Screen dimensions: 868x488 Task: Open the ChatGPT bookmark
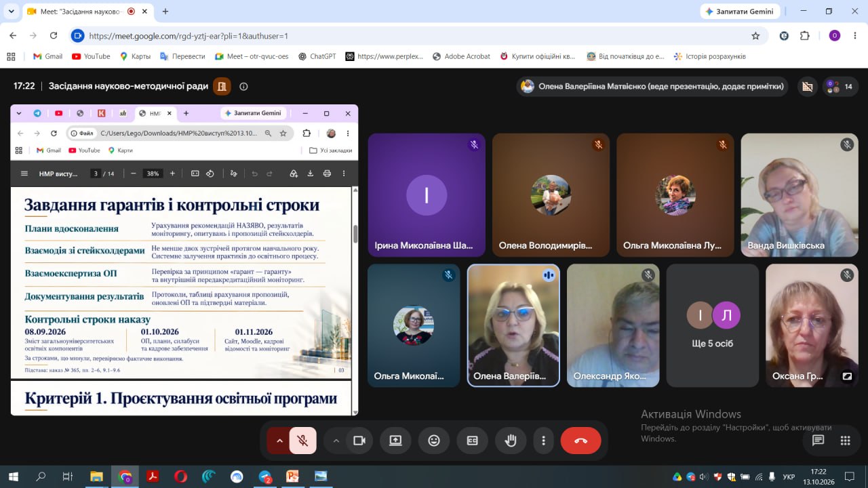tap(317, 56)
